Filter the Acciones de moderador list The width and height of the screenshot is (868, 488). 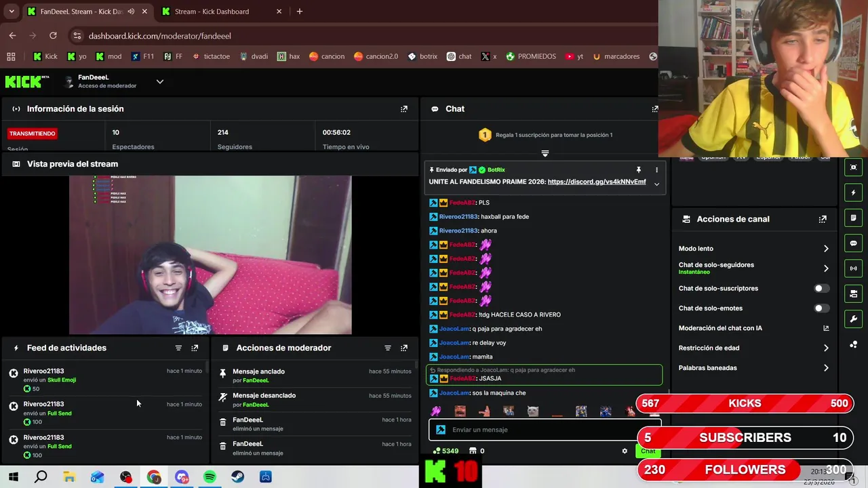click(388, 348)
